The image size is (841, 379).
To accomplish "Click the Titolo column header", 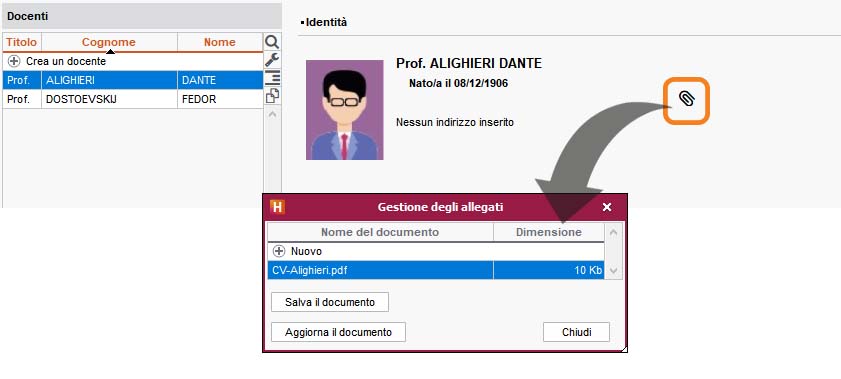I will tap(22, 42).
